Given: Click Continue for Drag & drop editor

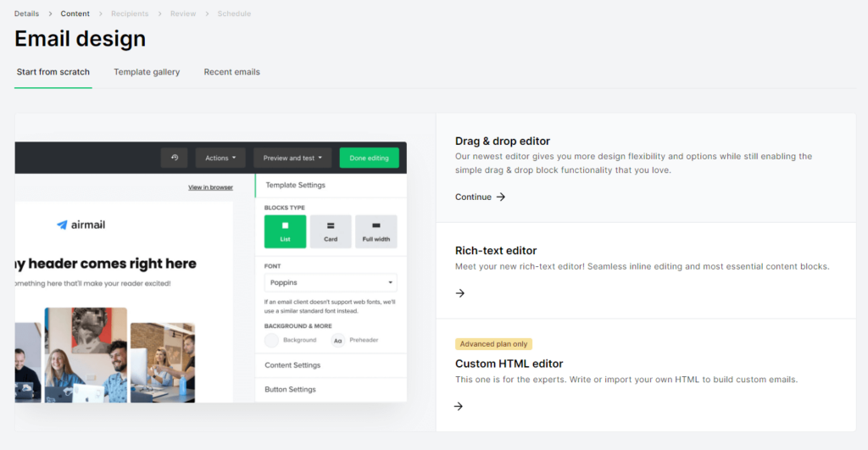Looking at the screenshot, I should pos(480,197).
